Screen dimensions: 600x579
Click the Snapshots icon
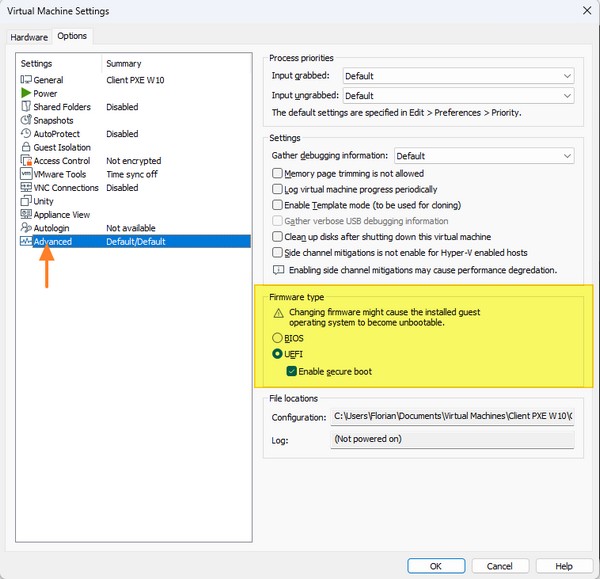pos(26,120)
